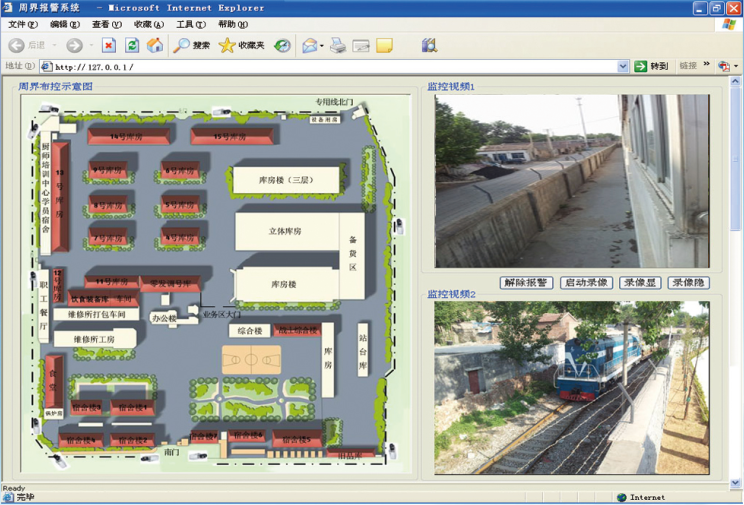
Task: Click the scrollbar down arrow on the page
Action: click(735, 484)
